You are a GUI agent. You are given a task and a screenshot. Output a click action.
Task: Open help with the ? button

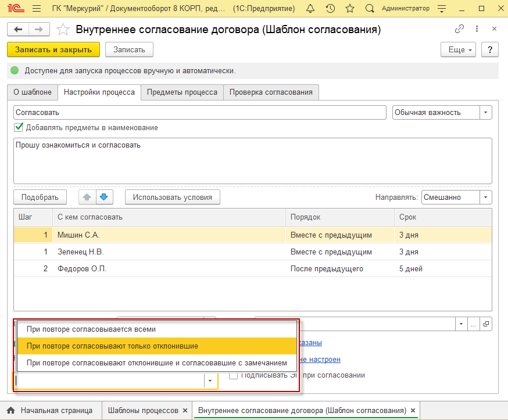[x=490, y=49]
